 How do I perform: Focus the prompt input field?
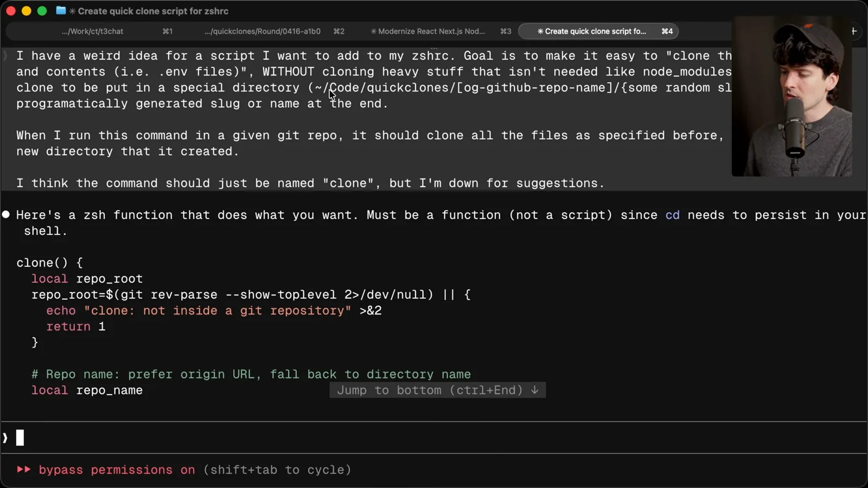click(x=434, y=438)
